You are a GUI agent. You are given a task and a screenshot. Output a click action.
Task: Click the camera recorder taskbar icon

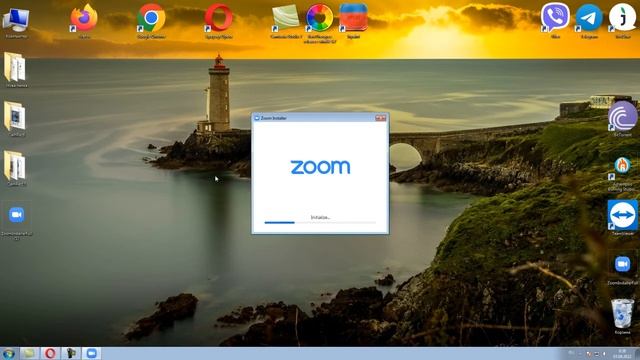71,353
